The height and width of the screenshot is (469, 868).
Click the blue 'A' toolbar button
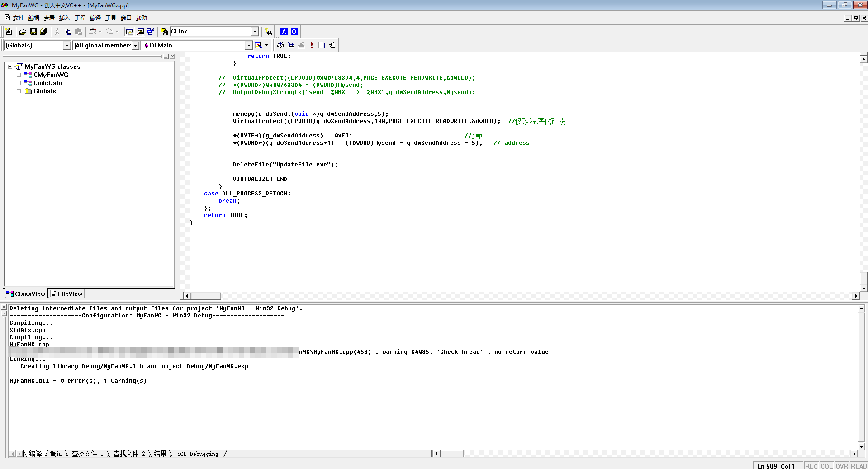284,32
